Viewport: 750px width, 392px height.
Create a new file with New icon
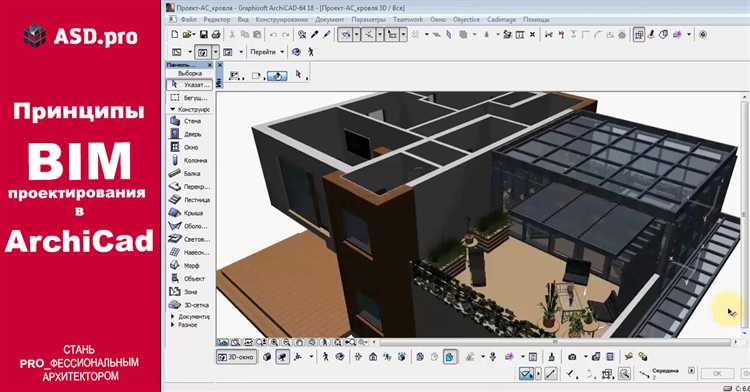pyautogui.click(x=175, y=34)
